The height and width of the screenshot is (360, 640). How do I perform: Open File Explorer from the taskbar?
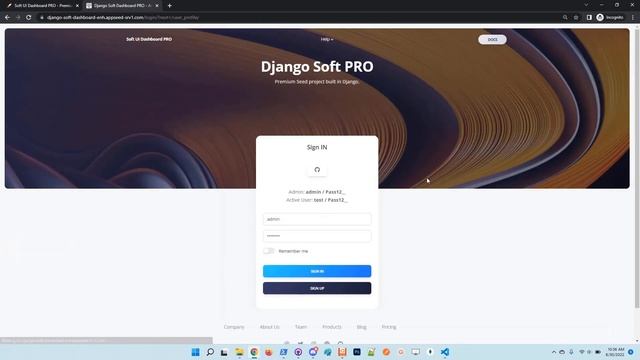tap(239, 352)
